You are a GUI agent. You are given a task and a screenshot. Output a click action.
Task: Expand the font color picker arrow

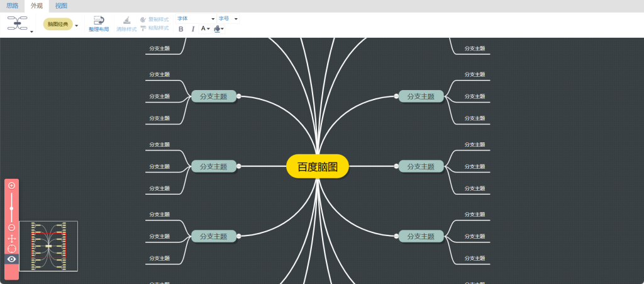coord(209,29)
